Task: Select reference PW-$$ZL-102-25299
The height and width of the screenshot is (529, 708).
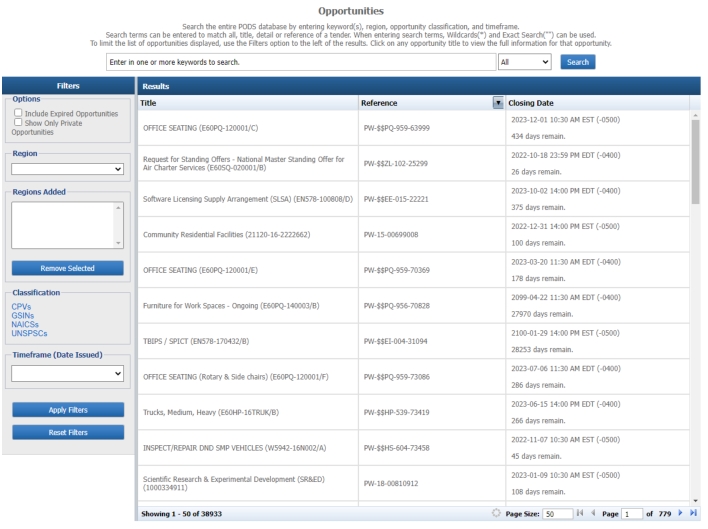Action: [396, 163]
